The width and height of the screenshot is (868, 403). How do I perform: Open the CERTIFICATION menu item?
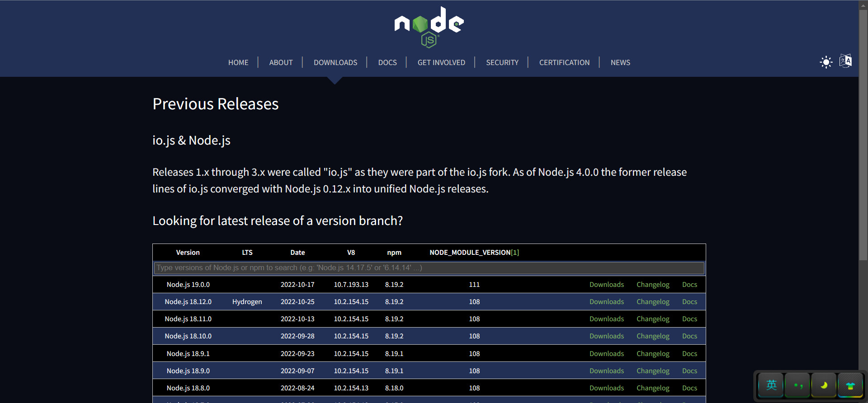tap(564, 62)
